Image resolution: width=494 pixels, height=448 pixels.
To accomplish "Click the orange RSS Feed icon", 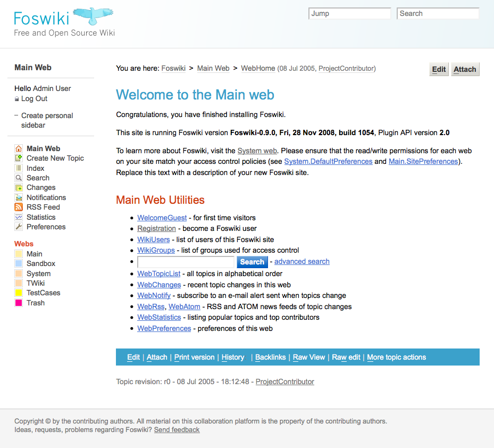I will pyautogui.click(x=19, y=207).
